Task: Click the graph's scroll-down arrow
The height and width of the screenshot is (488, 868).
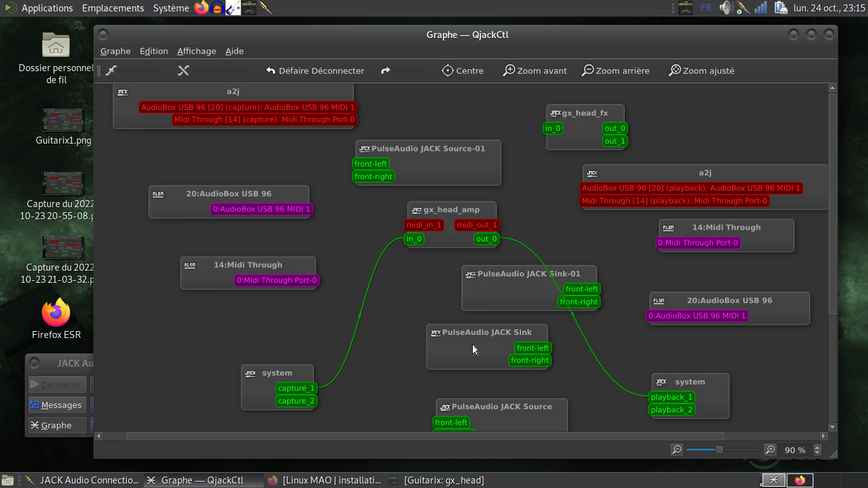Action: [833, 427]
